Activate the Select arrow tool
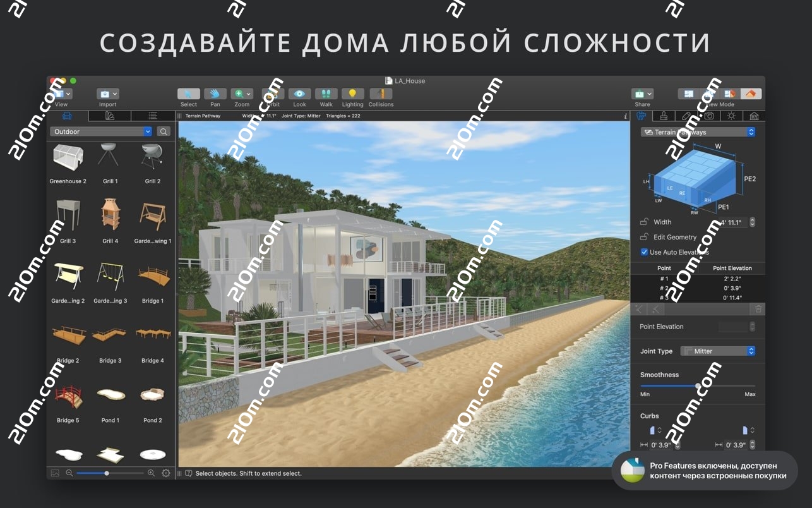Screen dimensions: 812x508 (x=188, y=94)
